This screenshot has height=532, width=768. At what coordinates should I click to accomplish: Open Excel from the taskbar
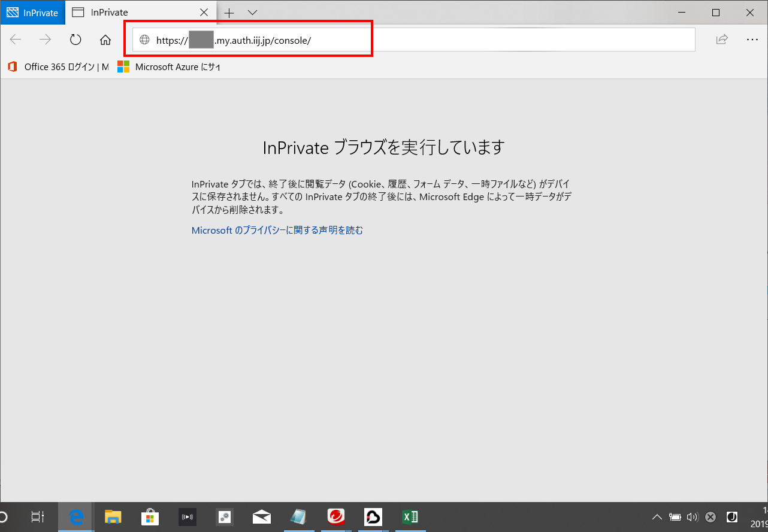tap(410, 517)
